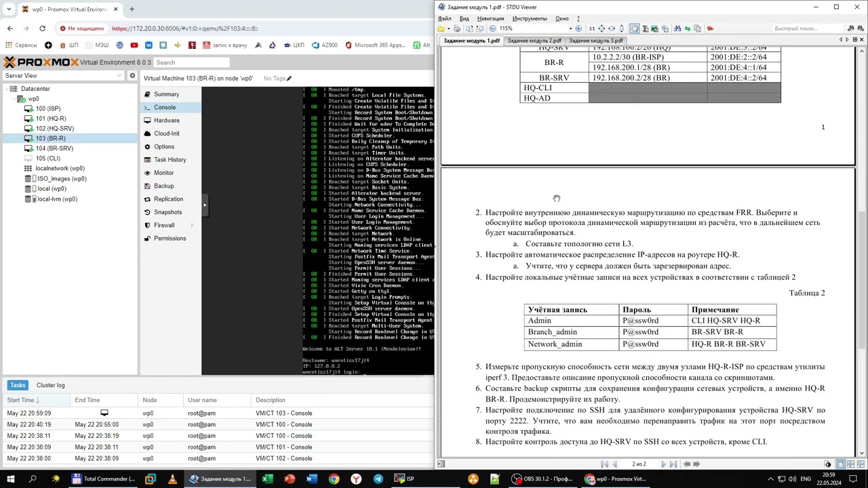Open a new browser tab
Image resolution: width=868 pixels, height=488 pixels.
132,9
